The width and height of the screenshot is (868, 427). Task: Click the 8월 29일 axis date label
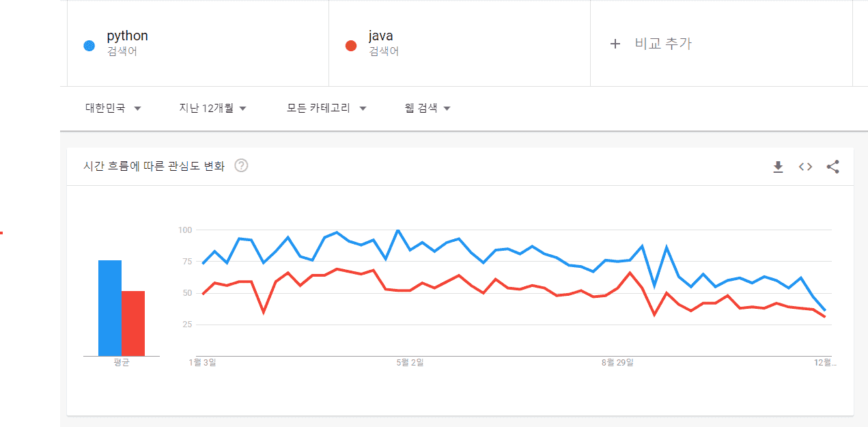click(617, 362)
